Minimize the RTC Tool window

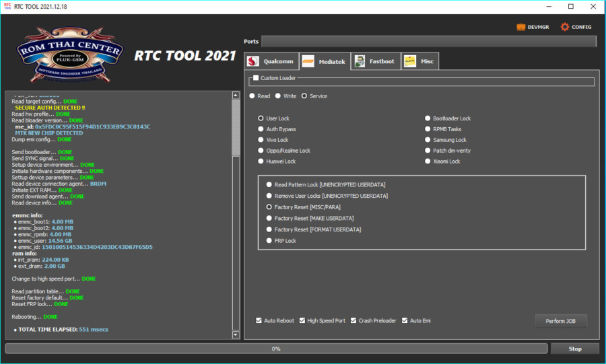548,7
